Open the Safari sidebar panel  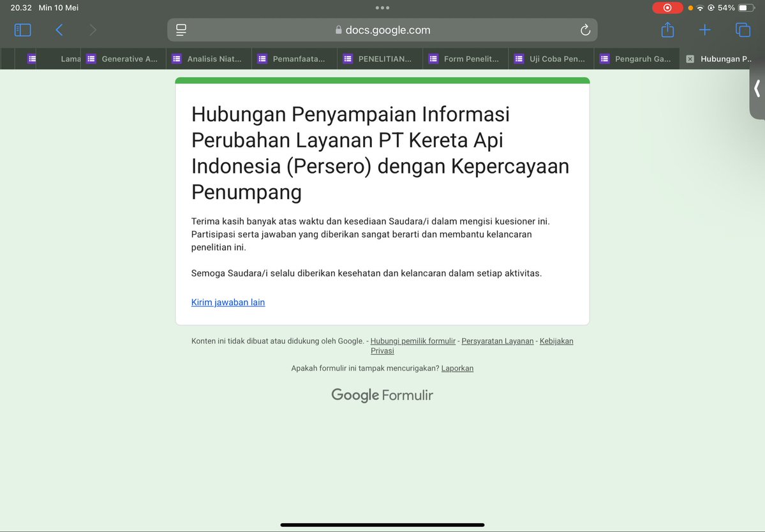click(x=22, y=30)
